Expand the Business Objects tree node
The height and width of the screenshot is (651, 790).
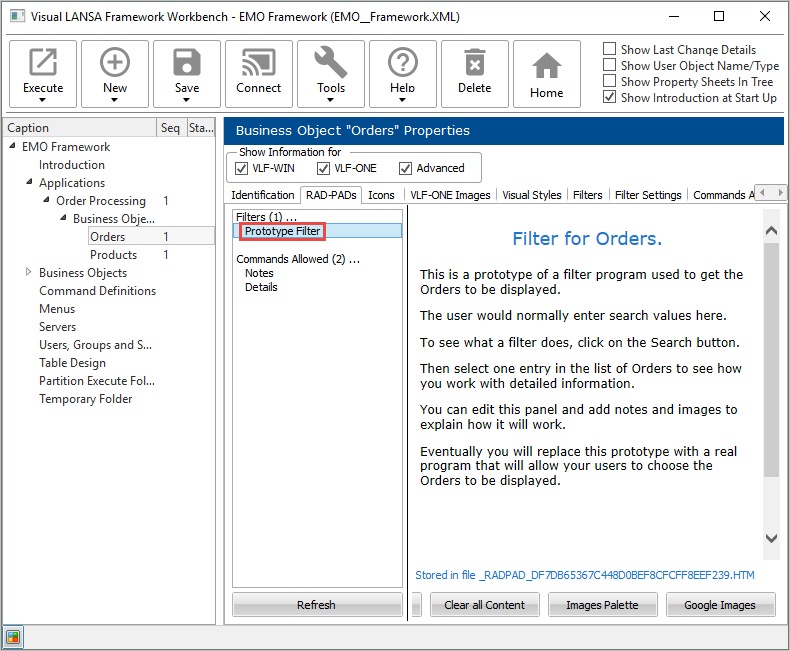tap(29, 273)
